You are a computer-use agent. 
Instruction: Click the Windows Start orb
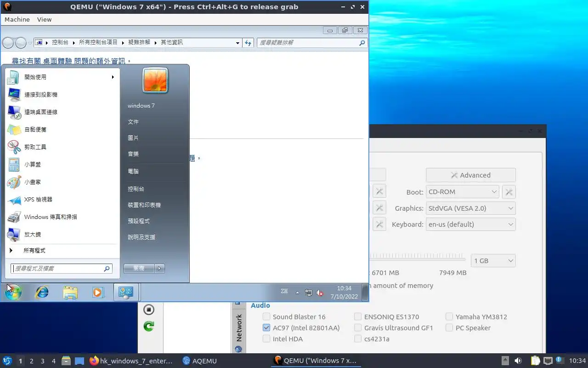13,292
